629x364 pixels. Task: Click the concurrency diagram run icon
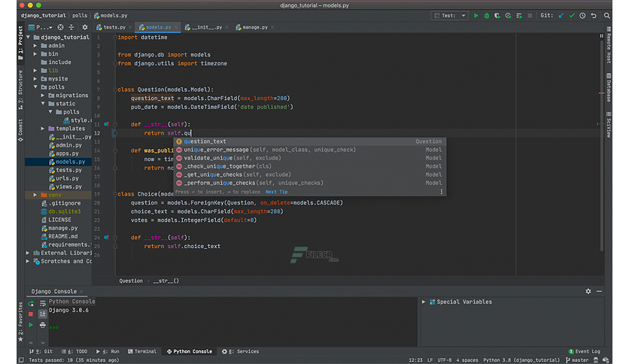519,16
